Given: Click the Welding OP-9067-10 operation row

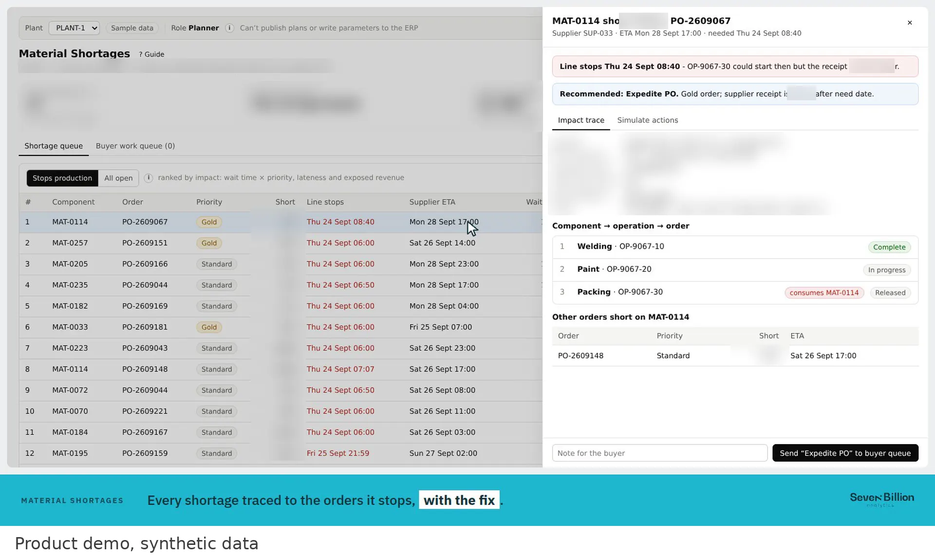Looking at the screenshot, I should (735, 247).
